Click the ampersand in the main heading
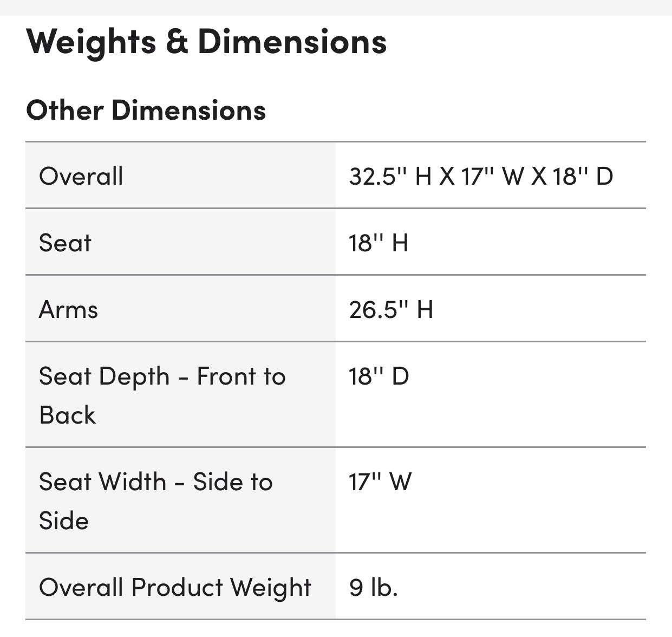672x637 pixels. [x=177, y=42]
